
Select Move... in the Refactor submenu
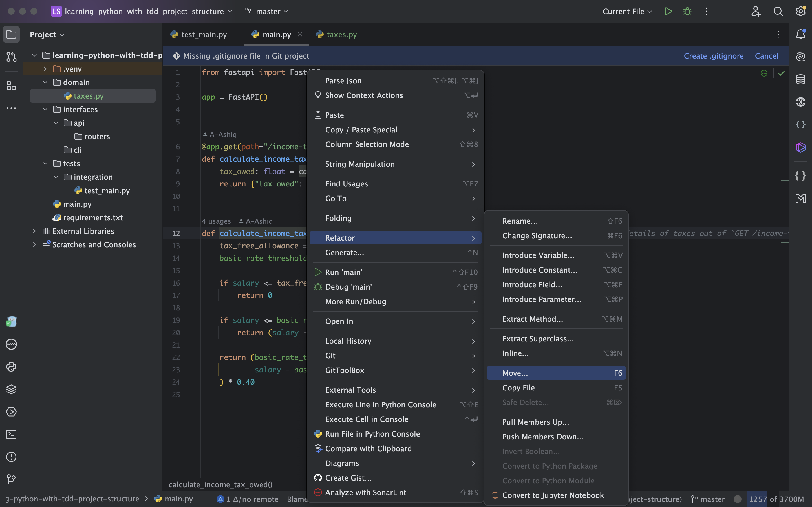click(515, 373)
